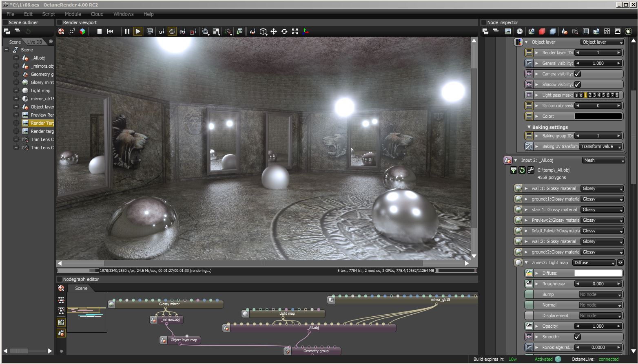The width and height of the screenshot is (638, 364).
Task: Open the Module menu
Action: [73, 14]
